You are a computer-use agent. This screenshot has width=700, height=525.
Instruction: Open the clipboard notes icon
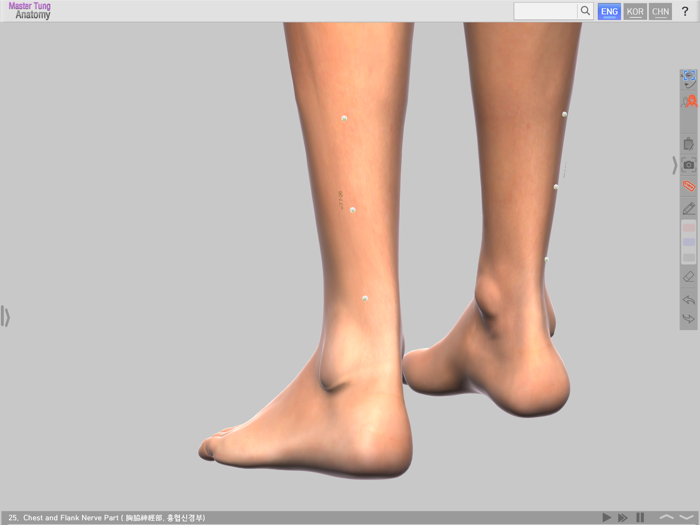tap(689, 144)
